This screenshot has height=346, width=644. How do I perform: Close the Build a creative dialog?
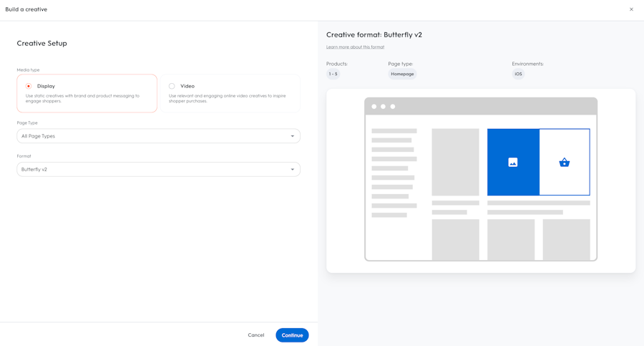[631, 9]
